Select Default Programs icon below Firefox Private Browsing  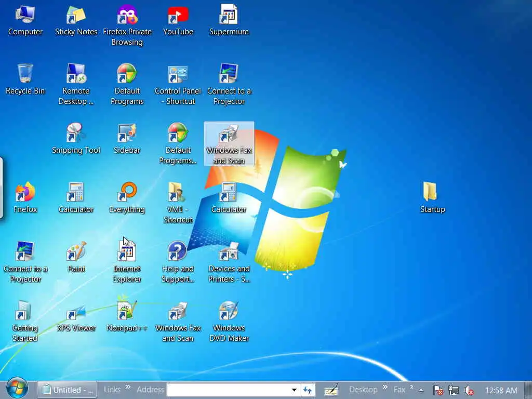click(127, 85)
